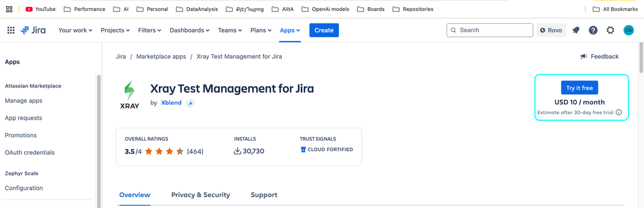This screenshot has height=208, width=644.
Task: Click the Rovo button
Action: click(551, 30)
